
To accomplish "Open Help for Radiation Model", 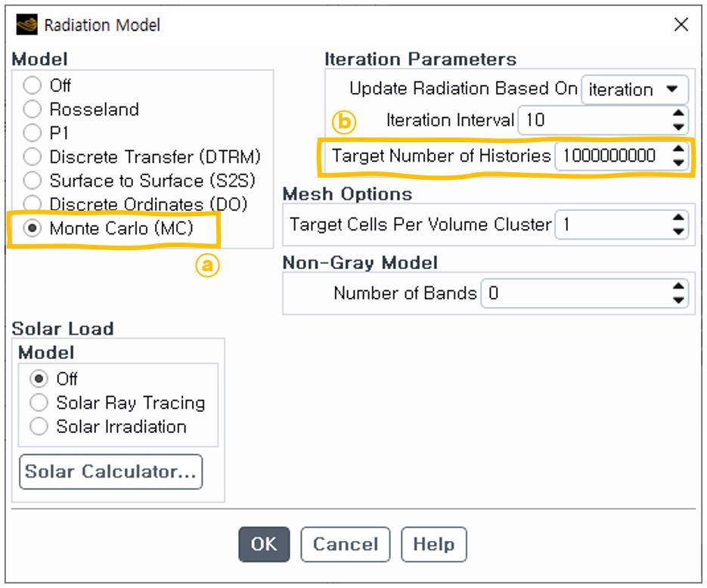I will tap(433, 544).
